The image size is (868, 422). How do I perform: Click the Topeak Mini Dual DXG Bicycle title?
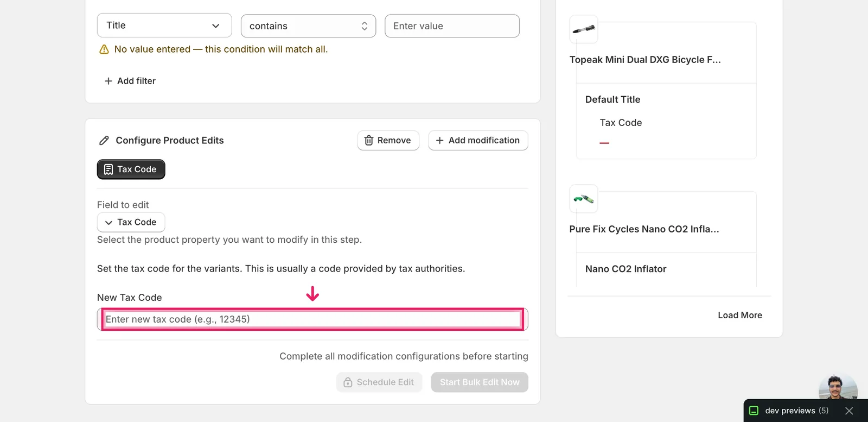(x=645, y=60)
